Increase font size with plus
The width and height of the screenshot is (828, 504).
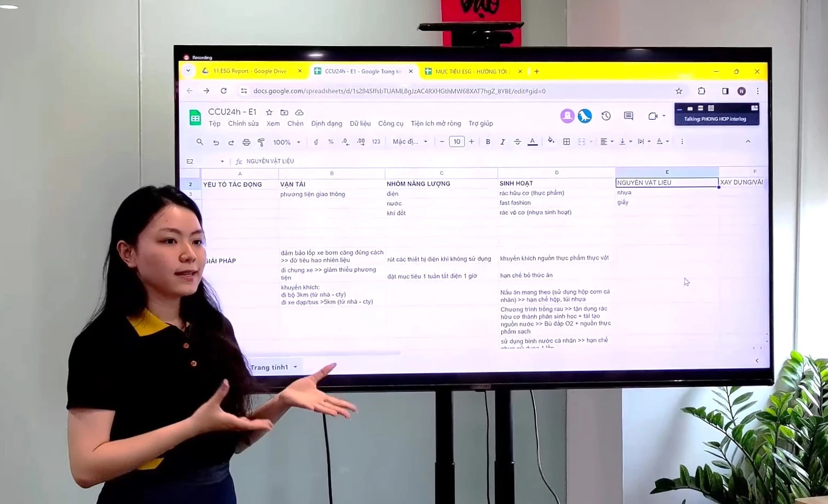click(x=472, y=141)
